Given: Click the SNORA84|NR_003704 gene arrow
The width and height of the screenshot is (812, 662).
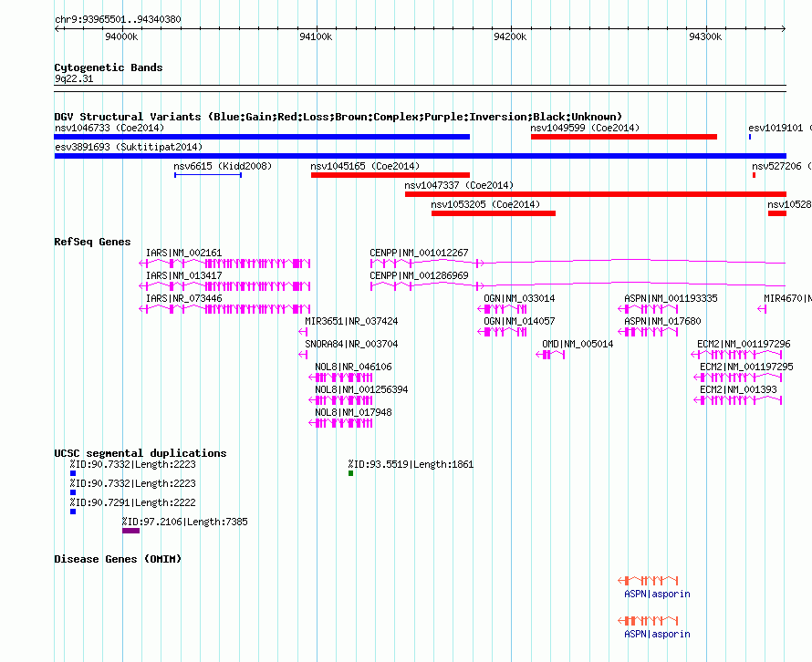Looking at the screenshot, I should tap(304, 355).
